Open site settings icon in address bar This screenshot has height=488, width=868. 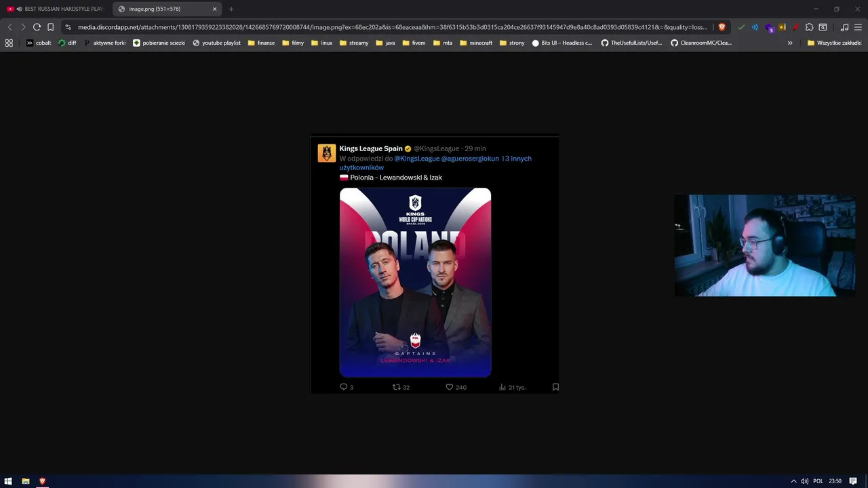tap(68, 27)
